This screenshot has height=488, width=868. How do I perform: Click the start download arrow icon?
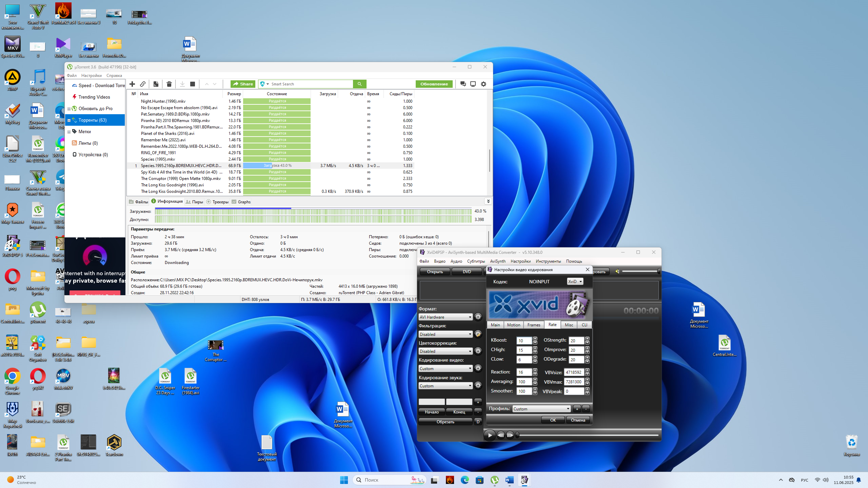(182, 84)
